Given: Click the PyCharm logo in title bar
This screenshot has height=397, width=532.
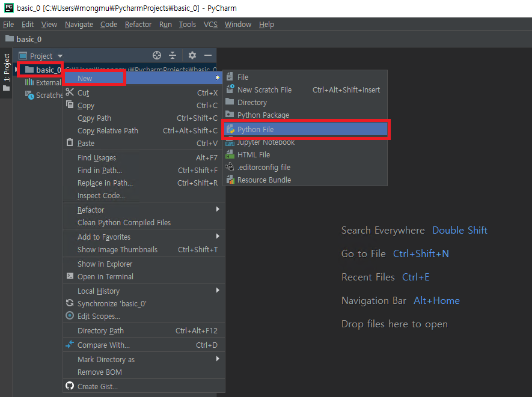Looking at the screenshot, I should tap(9, 8).
